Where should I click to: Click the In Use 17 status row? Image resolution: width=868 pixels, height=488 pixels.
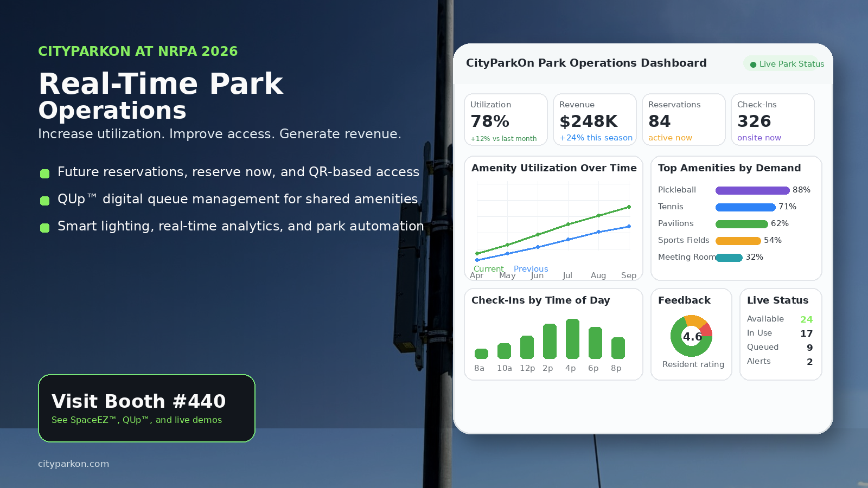coord(780,333)
